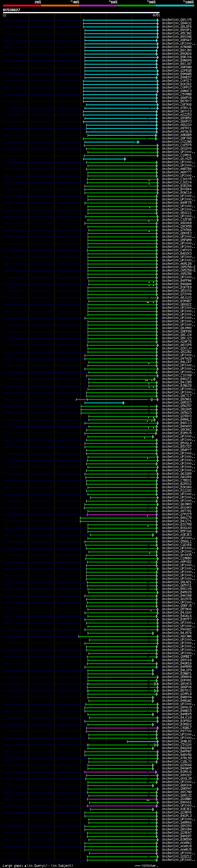Screen dimensions: 197x868
Task: Select hit UniRef100_Q29DX3
Action: click(177, 416)
